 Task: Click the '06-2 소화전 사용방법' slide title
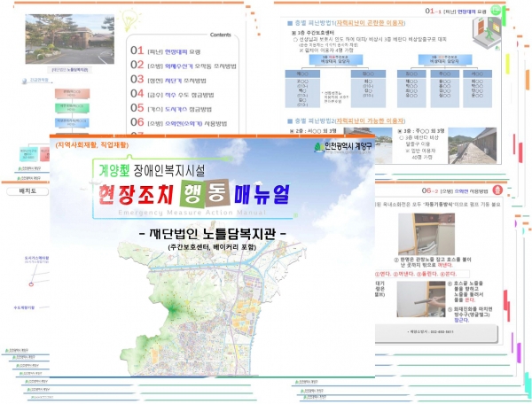pos(455,191)
